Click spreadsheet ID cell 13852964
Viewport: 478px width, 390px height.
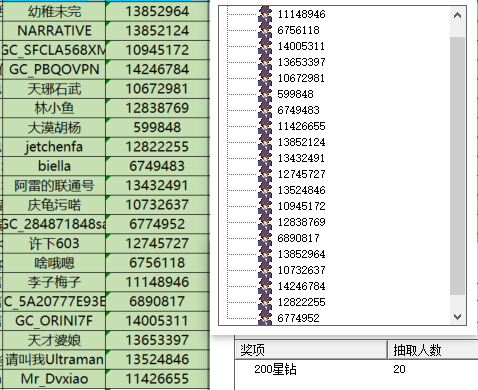(x=157, y=12)
